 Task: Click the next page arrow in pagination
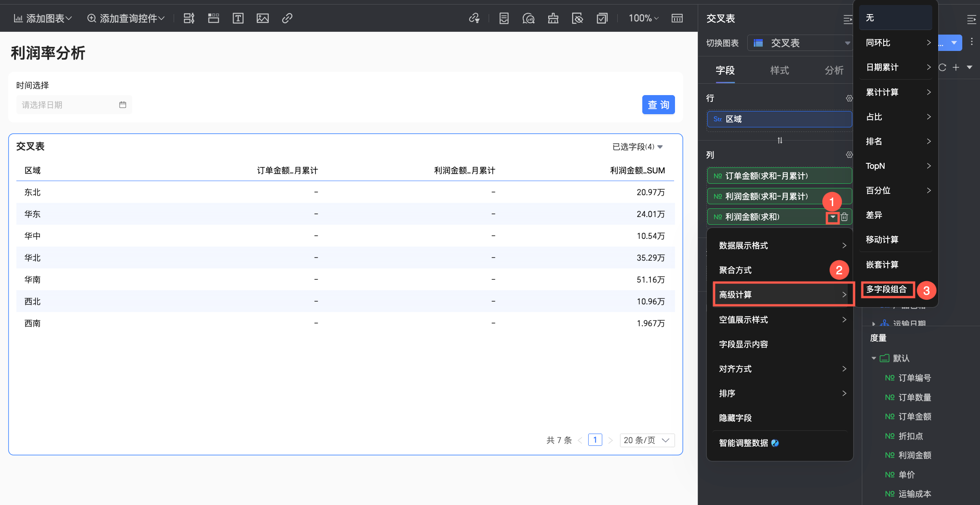610,440
